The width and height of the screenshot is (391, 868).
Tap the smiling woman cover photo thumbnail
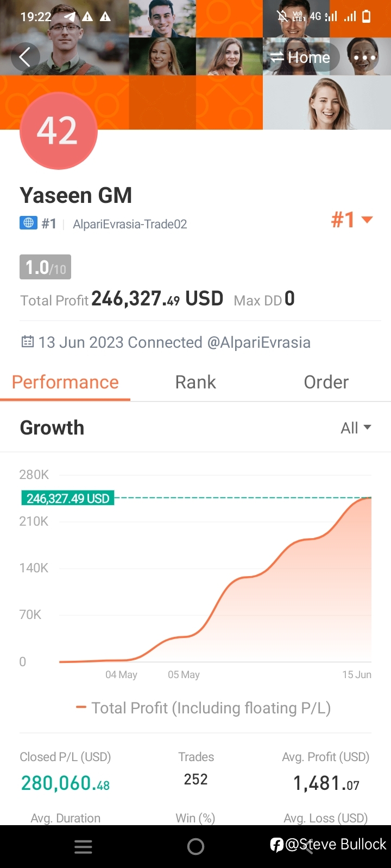tap(327, 103)
